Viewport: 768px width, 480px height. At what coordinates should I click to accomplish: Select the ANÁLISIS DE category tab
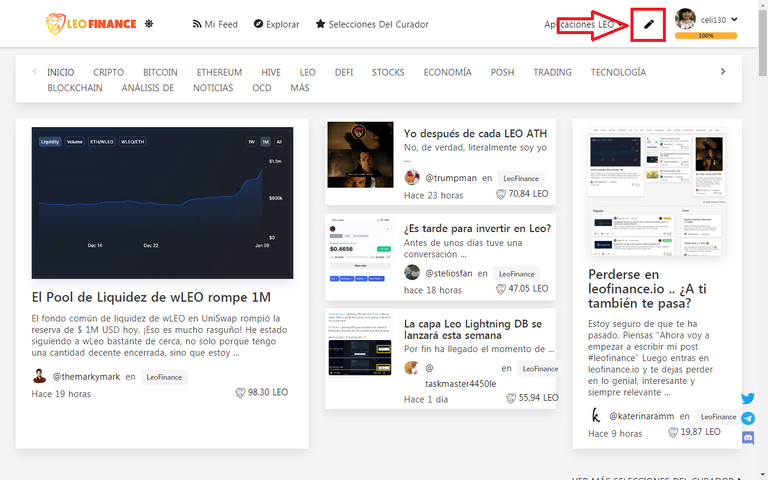pyautogui.click(x=148, y=88)
